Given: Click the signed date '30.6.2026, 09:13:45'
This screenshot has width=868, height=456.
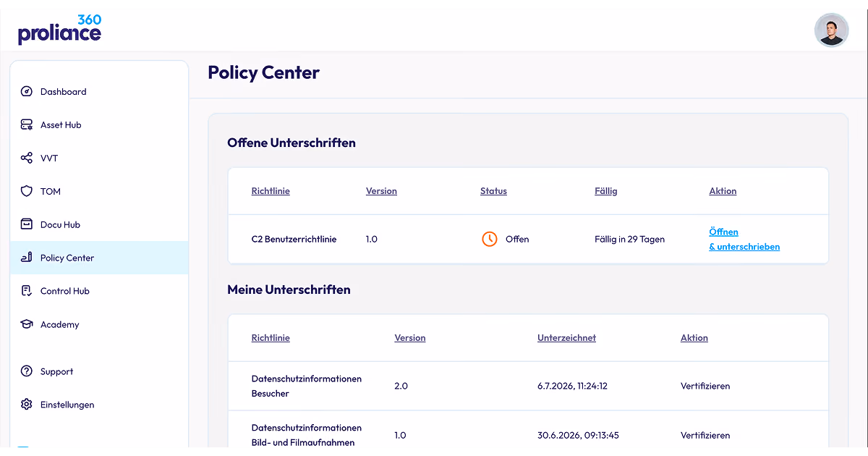Looking at the screenshot, I should click(578, 435).
